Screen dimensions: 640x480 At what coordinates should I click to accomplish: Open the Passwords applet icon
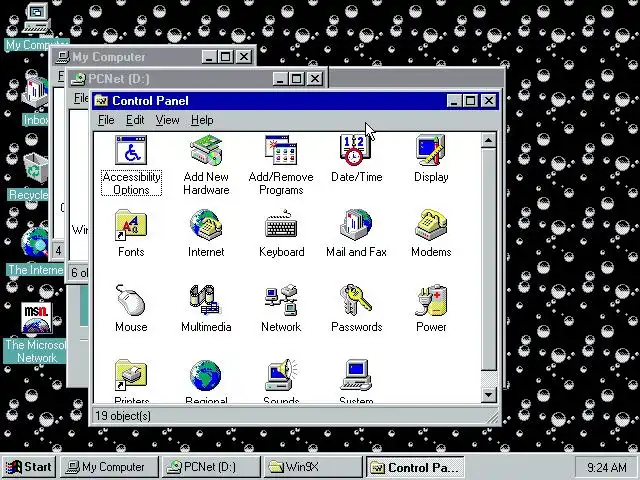click(x=356, y=300)
